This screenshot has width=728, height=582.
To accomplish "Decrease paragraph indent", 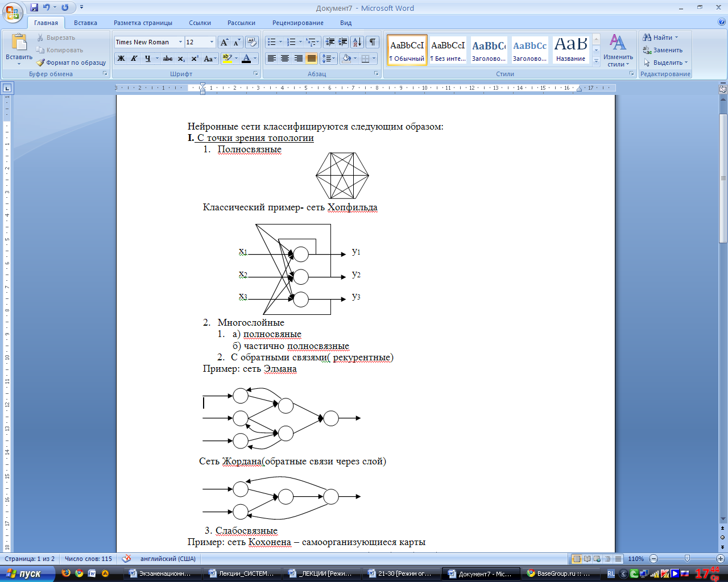I will click(x=330, y=42).
